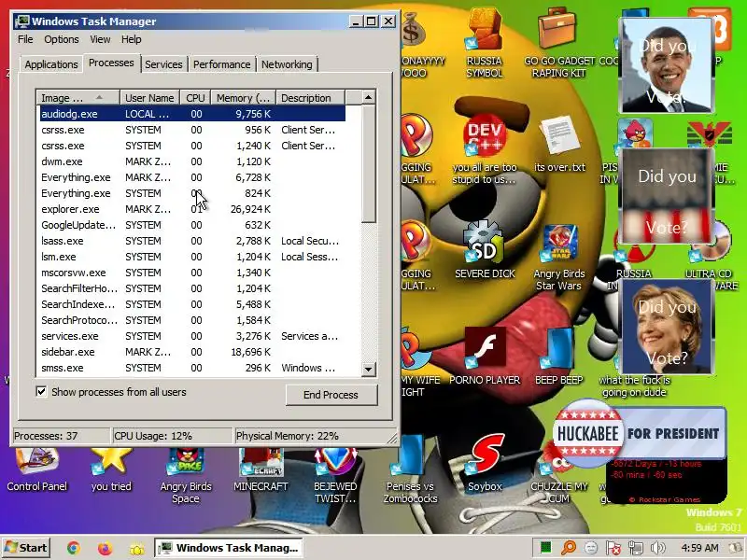747x560 pixels.
Task: Open the network tray icon
Action: 636,548
